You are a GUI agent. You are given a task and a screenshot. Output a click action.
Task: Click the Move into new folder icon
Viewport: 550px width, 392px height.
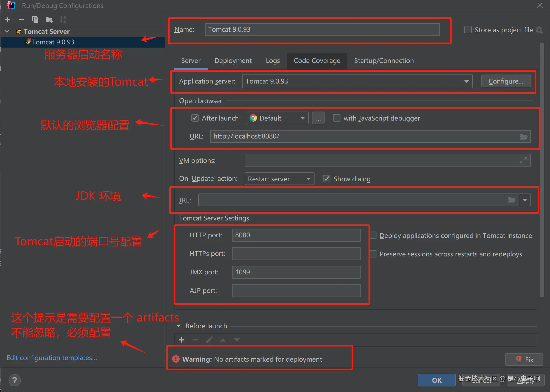(x=49, y=20)
